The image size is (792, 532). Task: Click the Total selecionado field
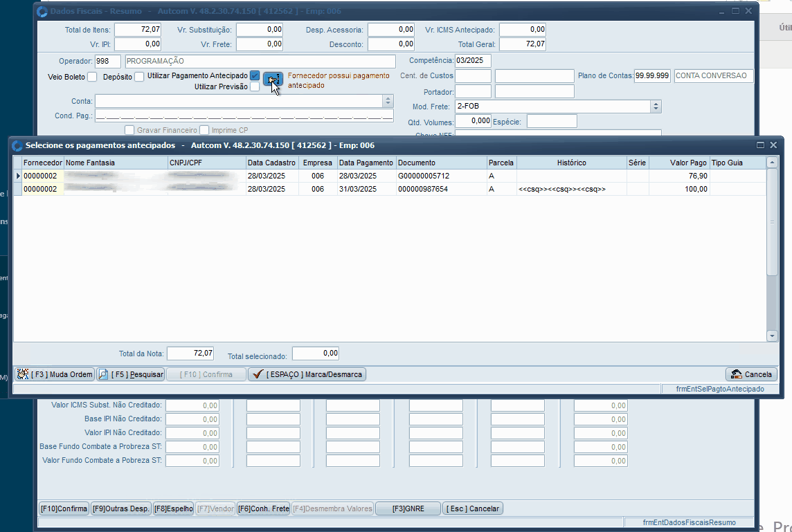tap(316, 354)
